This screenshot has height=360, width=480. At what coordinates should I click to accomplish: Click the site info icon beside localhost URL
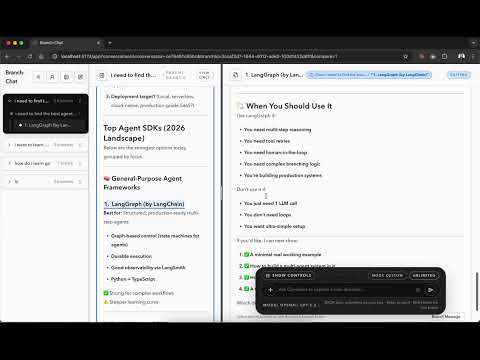(55, 57)
